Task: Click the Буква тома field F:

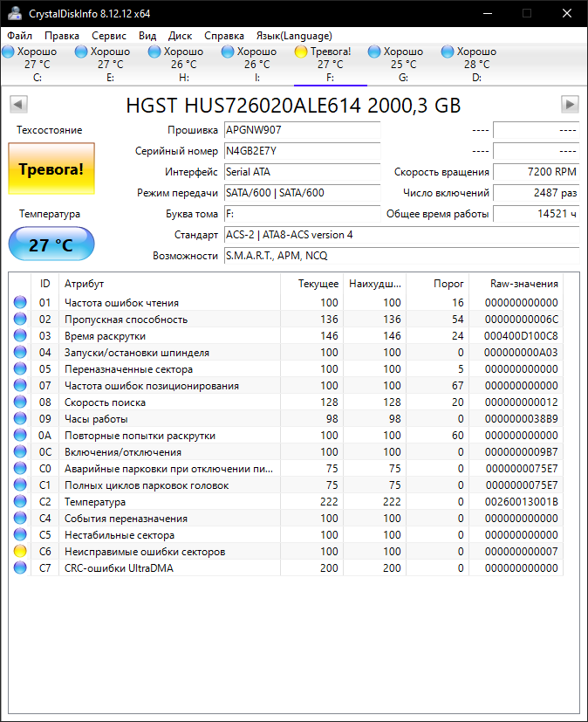Action: [x=302, y=214]
